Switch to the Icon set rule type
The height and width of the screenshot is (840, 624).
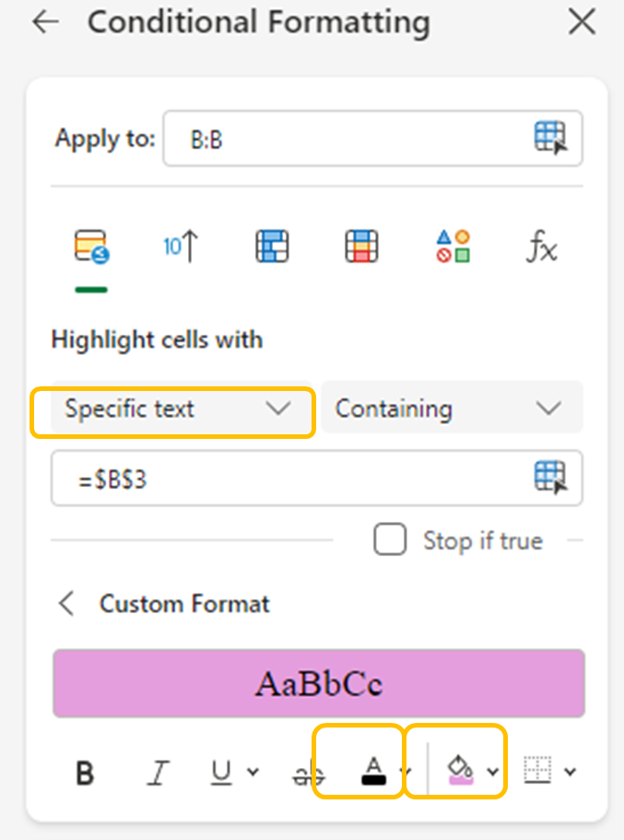(x=453, y=247)
